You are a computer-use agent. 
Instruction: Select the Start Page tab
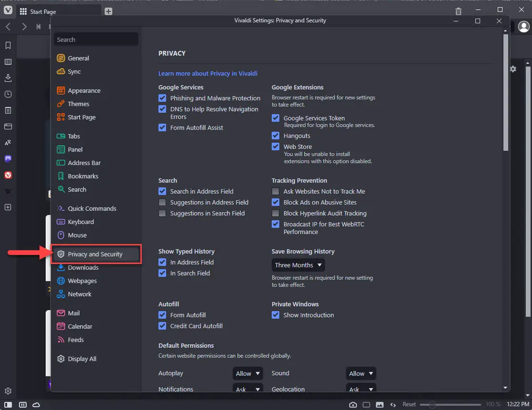[59, 11]
